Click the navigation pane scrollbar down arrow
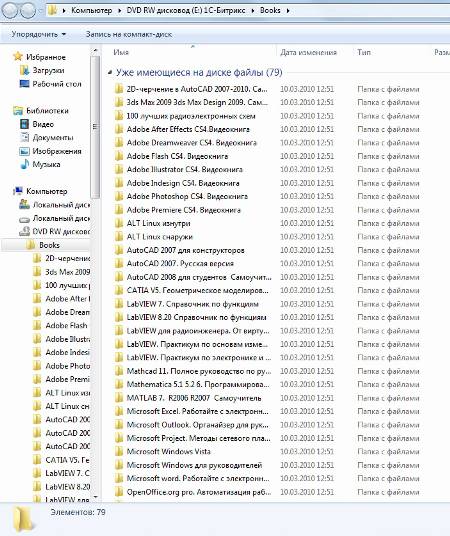This screenshot has height=536, width=450. point(96,497)
